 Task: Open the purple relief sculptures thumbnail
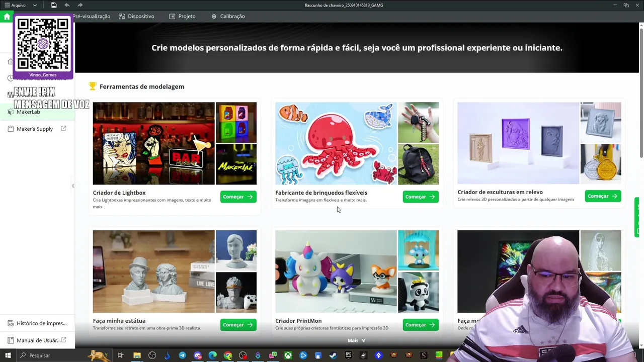518,143
